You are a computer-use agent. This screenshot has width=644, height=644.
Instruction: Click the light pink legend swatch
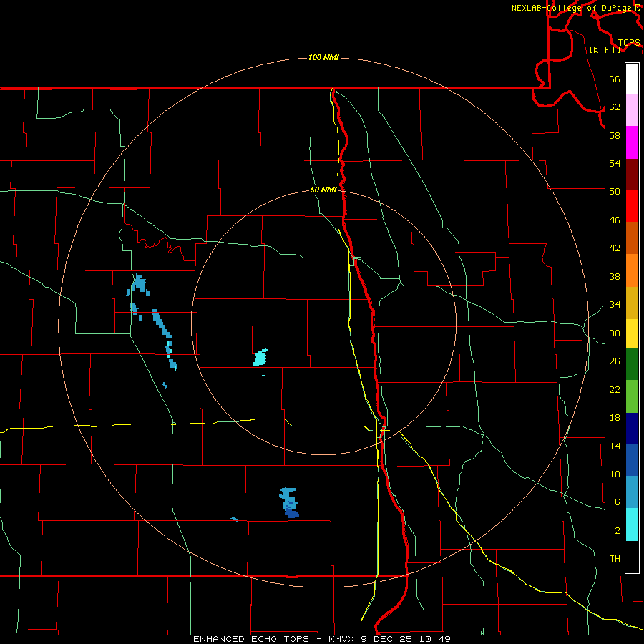tap(632, 109)
